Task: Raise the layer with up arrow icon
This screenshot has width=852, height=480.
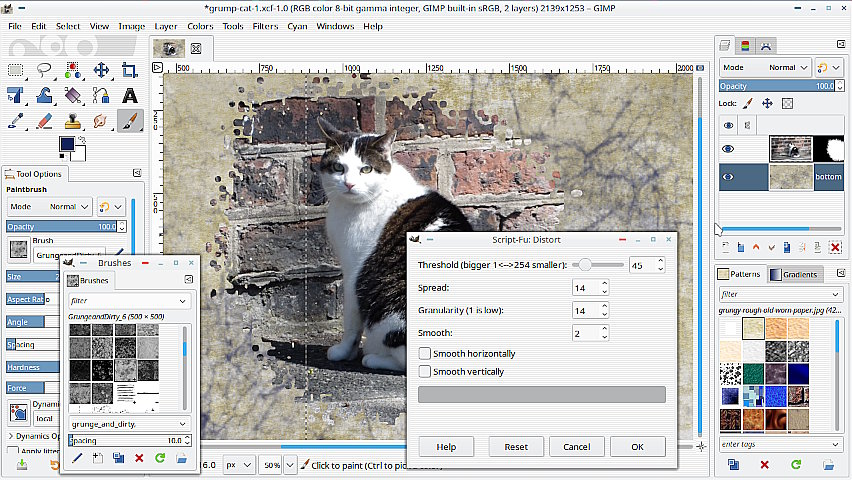Action: [756, 247]
